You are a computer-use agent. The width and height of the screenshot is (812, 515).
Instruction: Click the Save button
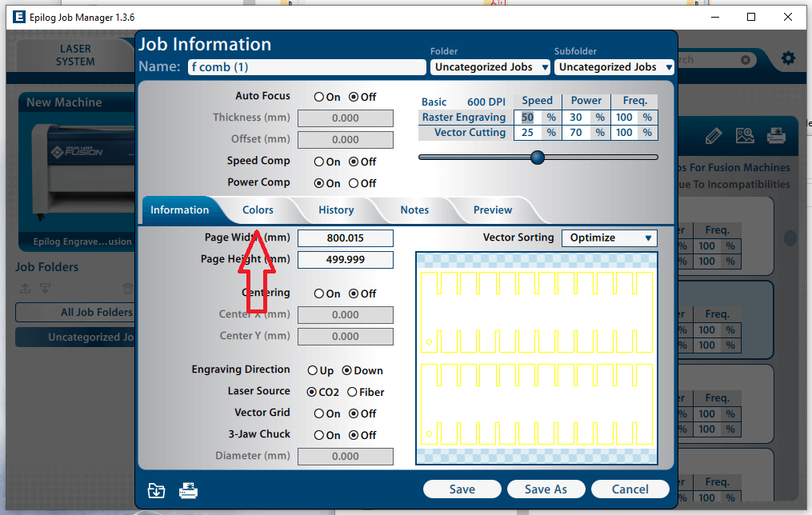[x=462, y=489]
